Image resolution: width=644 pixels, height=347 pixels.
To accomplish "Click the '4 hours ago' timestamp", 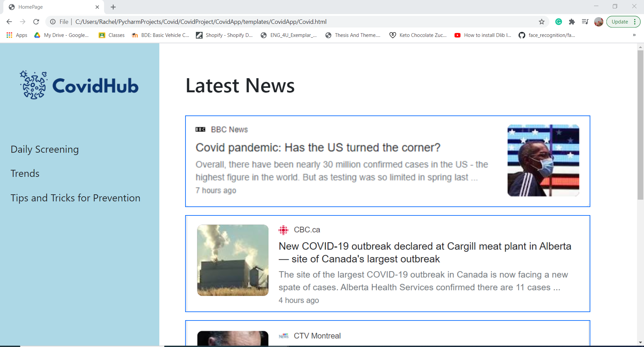I will tap(299, 300).
